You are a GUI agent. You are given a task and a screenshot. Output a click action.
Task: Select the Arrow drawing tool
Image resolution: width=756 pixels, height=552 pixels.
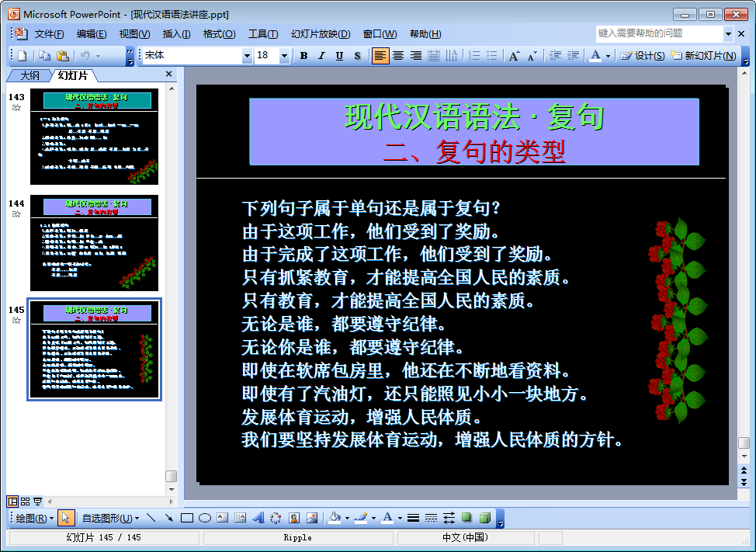(168, 519)
